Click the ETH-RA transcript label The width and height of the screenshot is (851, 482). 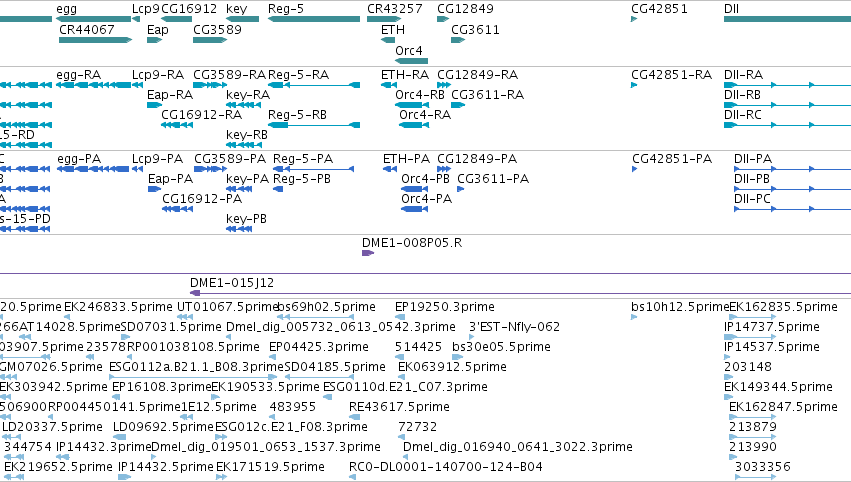(405, 75)
